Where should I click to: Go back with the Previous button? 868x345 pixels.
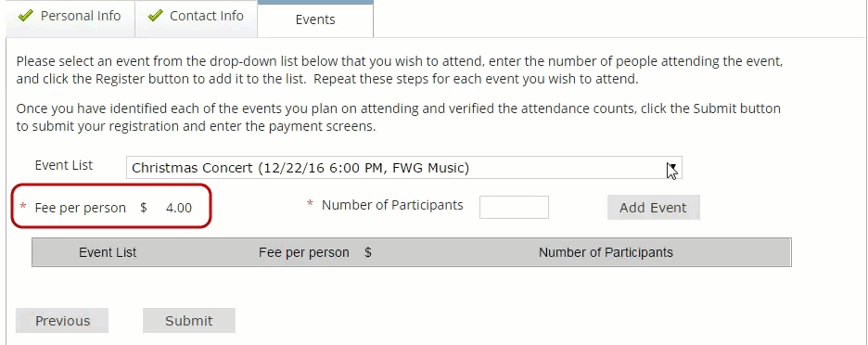point(62,321)
